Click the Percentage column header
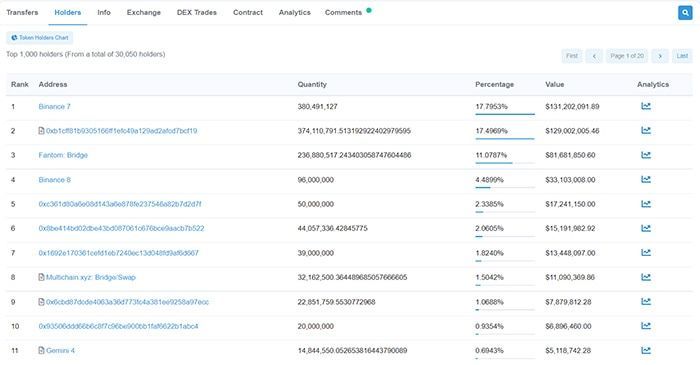700x365 pixels. (494, 84)
